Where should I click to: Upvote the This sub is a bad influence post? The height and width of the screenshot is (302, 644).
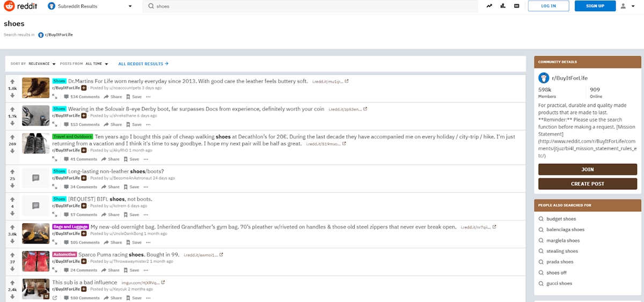12,283
